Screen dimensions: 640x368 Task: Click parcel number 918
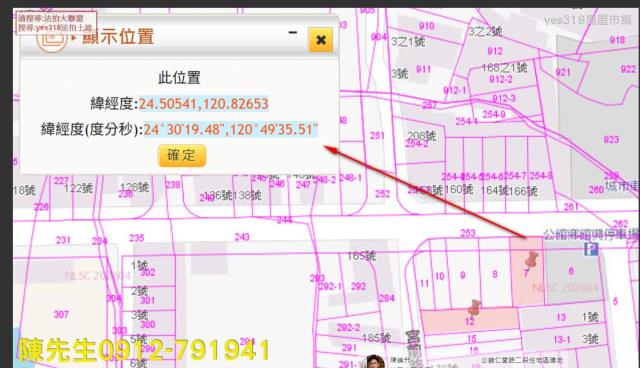(617, 40)
